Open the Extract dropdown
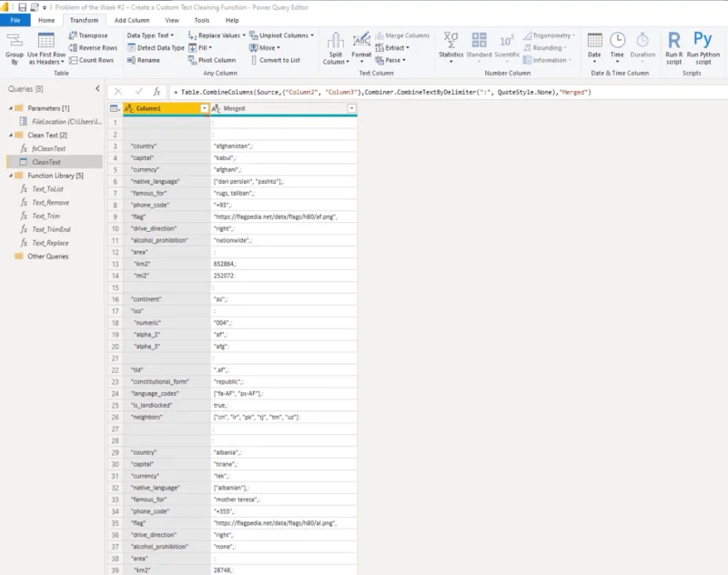Image resolution: width=728 pixels, height=575 pixels. point(392,48)
